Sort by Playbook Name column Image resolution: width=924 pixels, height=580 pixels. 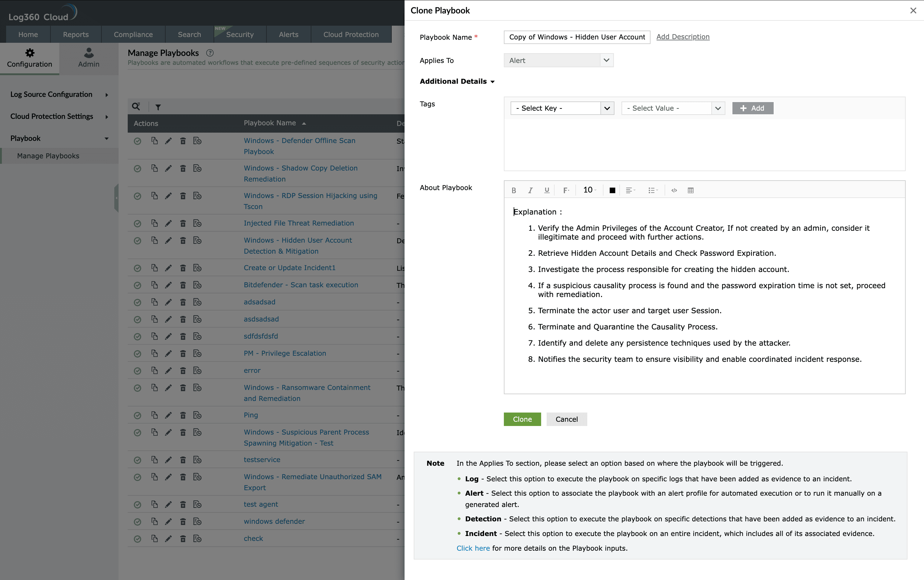point(275,123)
